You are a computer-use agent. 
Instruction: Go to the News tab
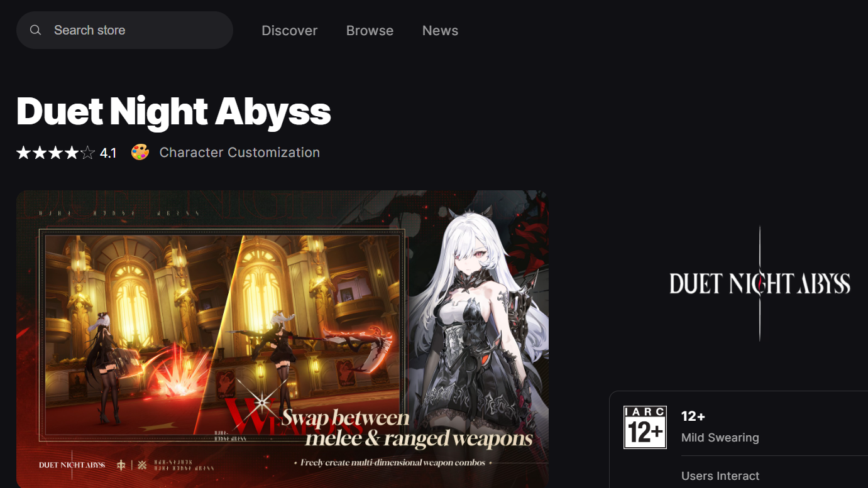pyautogui.click(x=440, y=31)
